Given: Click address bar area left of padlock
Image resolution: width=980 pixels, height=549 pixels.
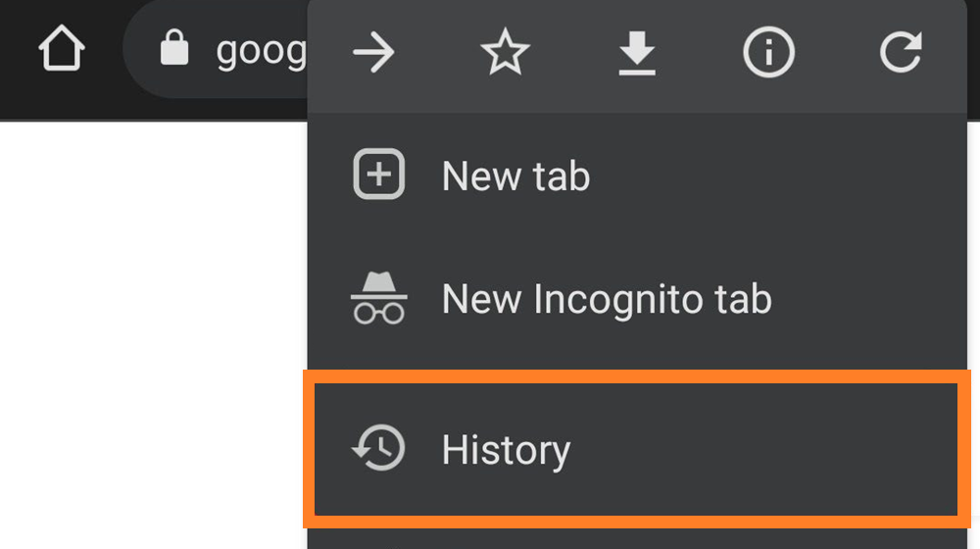Looking at the screenshot, I should click(x=139, y=50).
